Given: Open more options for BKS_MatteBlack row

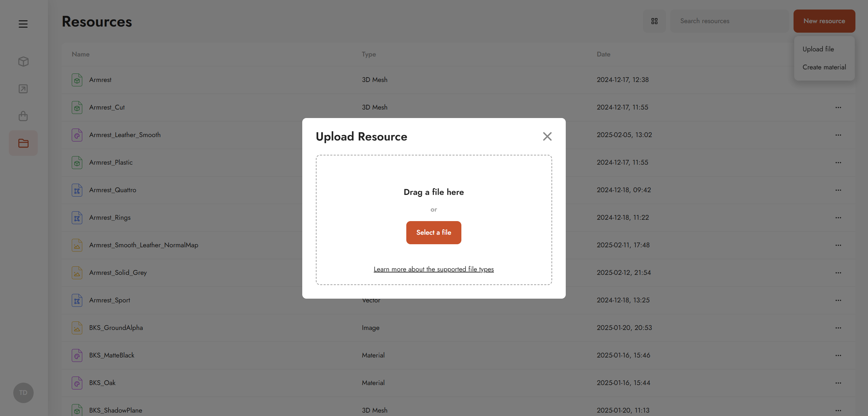Looking at the screenshot, I should pyautogui.click(x=838, y=355).
